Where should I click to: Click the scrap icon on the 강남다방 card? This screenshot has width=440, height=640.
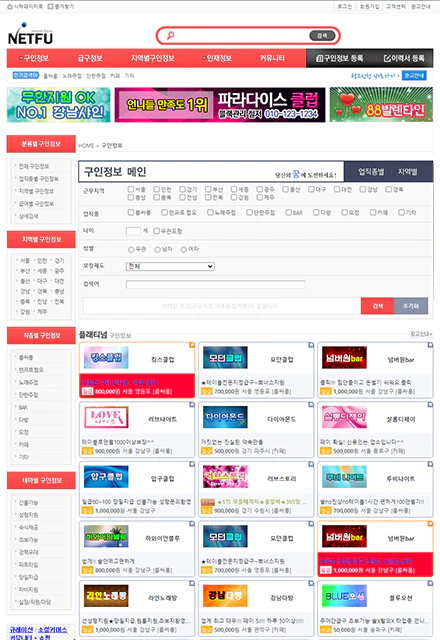[311, 583]
